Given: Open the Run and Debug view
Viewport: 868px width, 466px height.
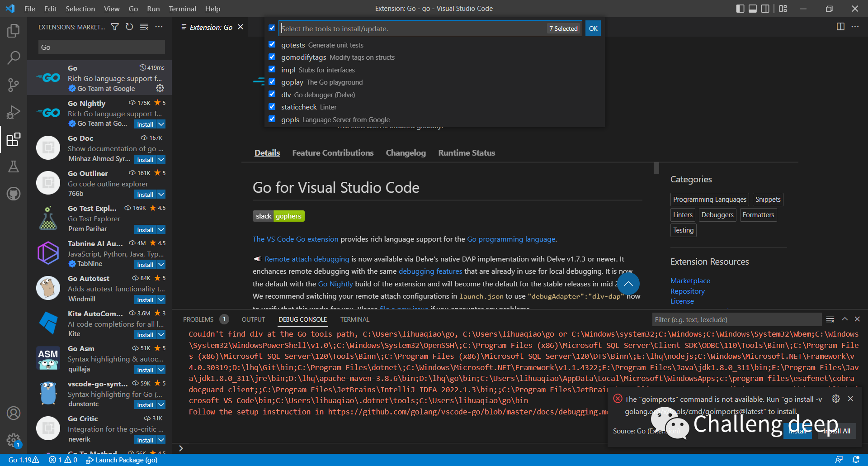Looking at the screenshot, I should click(14, 112).
